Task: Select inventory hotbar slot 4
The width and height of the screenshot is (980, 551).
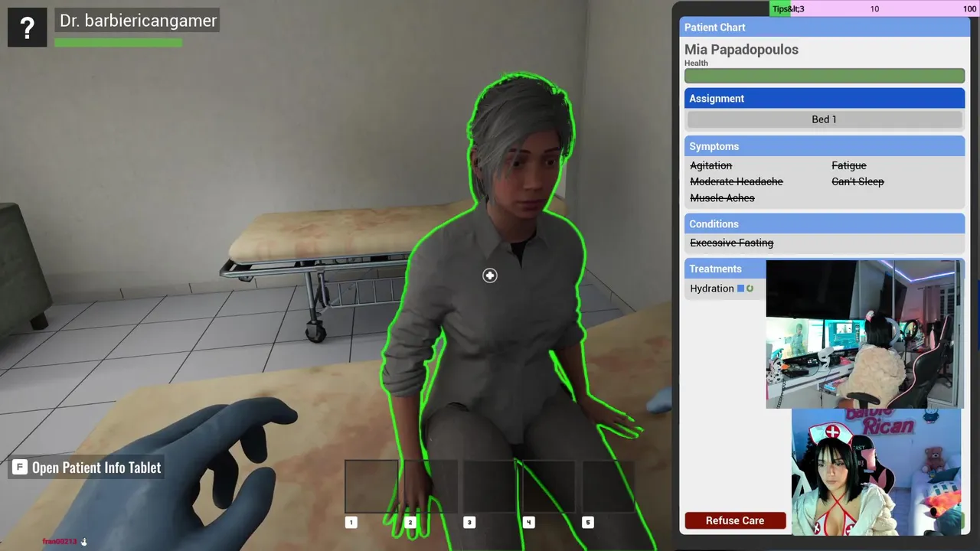Action: pos(549,486)
